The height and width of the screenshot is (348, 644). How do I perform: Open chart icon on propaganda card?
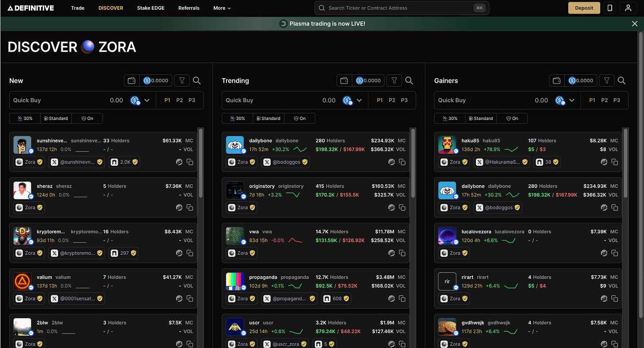(391, 298)
